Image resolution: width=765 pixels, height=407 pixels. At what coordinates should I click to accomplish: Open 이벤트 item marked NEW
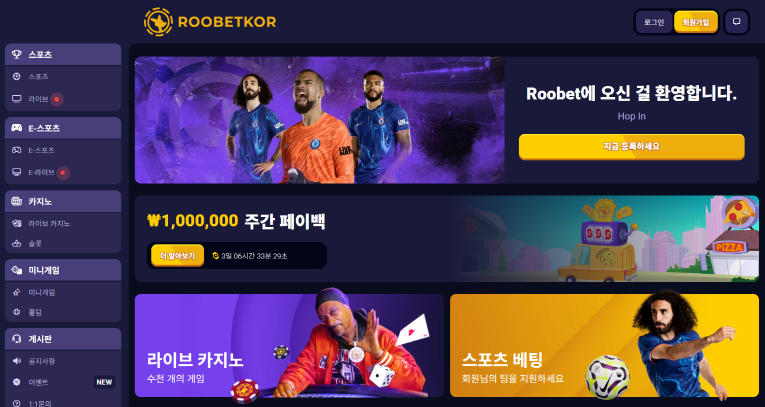pos(63,382)
